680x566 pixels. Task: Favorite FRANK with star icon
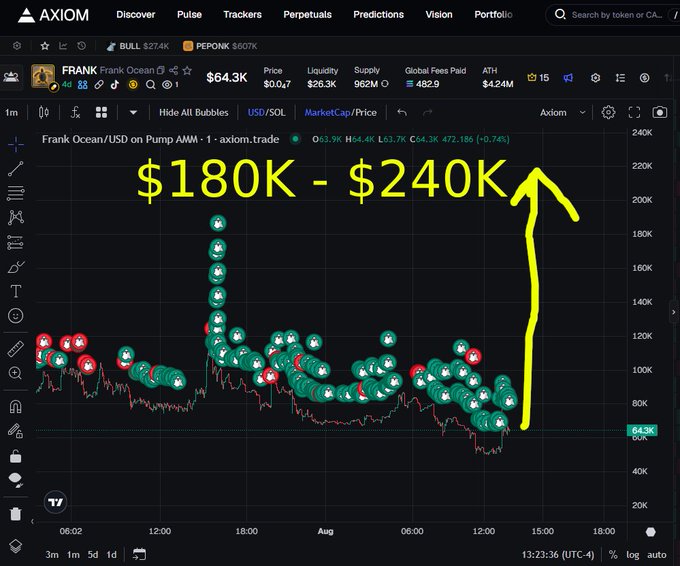click(187, 70)
